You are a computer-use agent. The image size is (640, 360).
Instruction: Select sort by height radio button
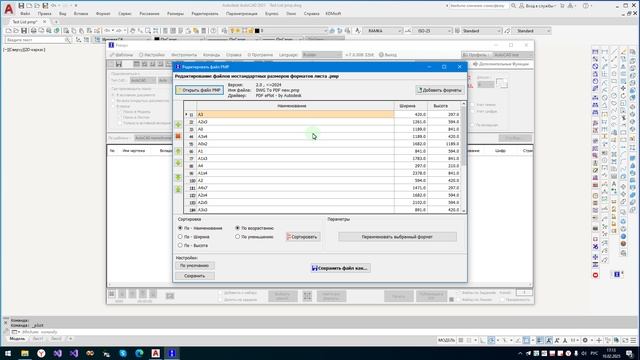pyautogui.click(x=180, y=246)
